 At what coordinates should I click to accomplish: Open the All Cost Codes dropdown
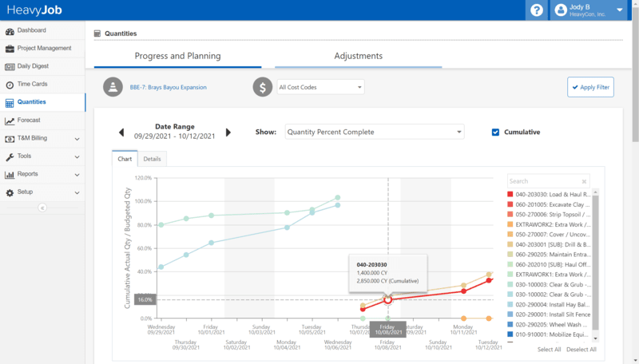pos(319,87)
